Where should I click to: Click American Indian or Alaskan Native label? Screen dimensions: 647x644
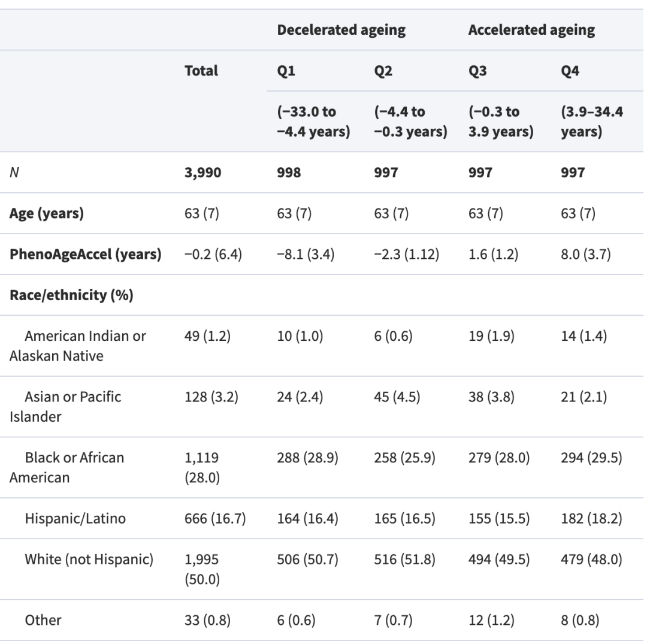[77, 346]
